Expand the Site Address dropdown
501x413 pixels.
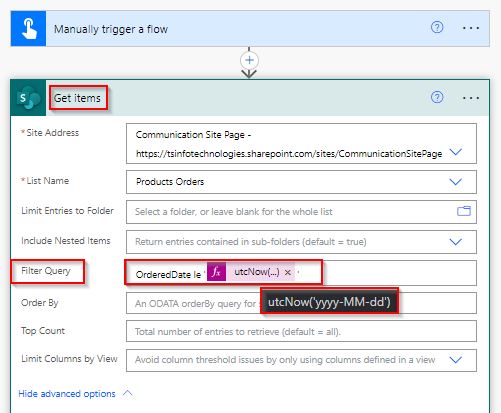pyautogui.click(x=456, y=152)
